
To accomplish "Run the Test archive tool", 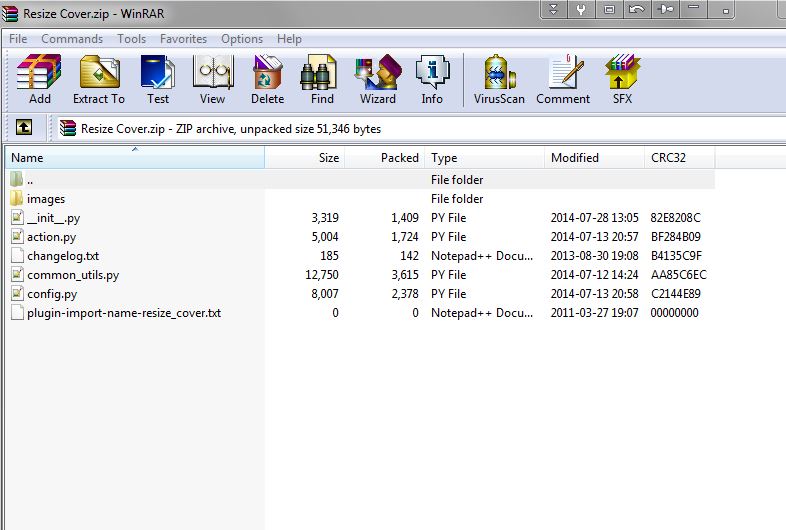I will [x=158, y=79].
